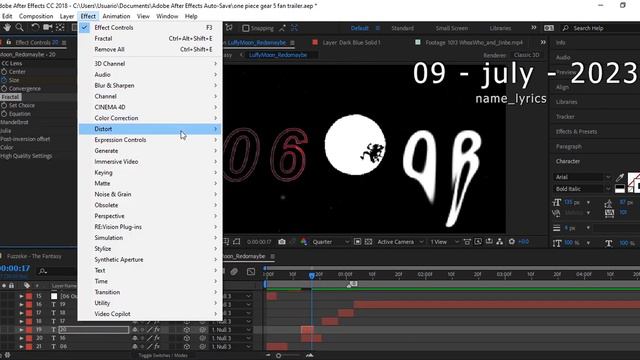The width and height of the screenshot is (640, 360).
Task: Click the kerning icon in Character panel
Action: point(557,213)
